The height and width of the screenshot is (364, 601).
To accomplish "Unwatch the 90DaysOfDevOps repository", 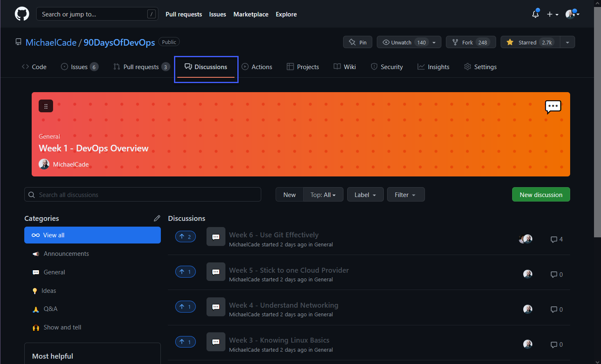I will [x=403, y=42].
